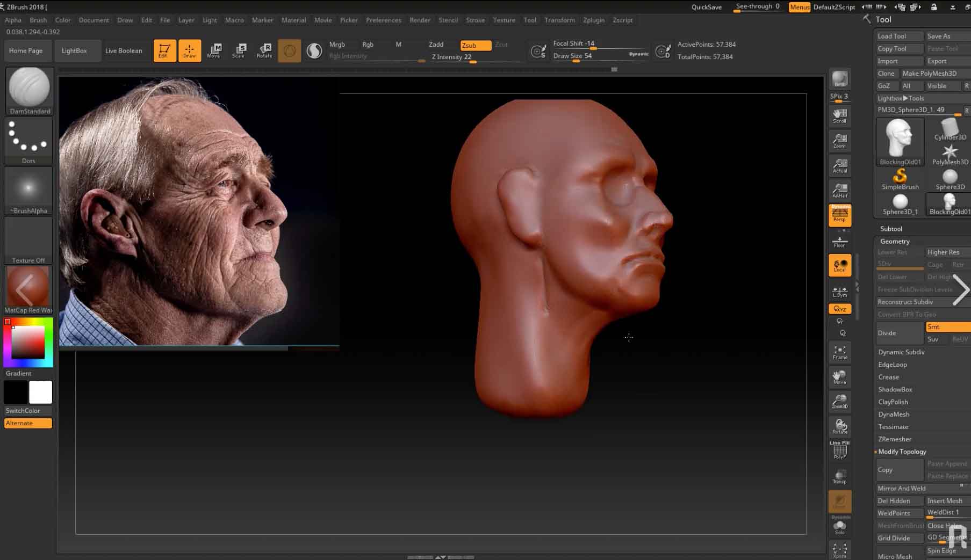Screen dimensions: 971x560
Task: Click the Frame view icon
Action: coord(840,352)
